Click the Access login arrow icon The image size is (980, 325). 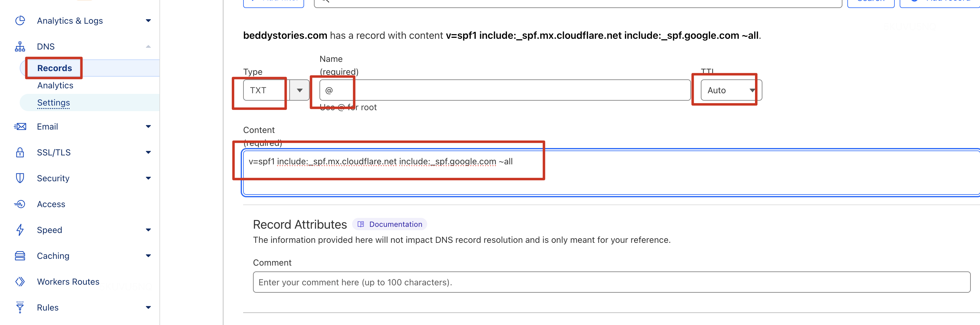point(20,204)
